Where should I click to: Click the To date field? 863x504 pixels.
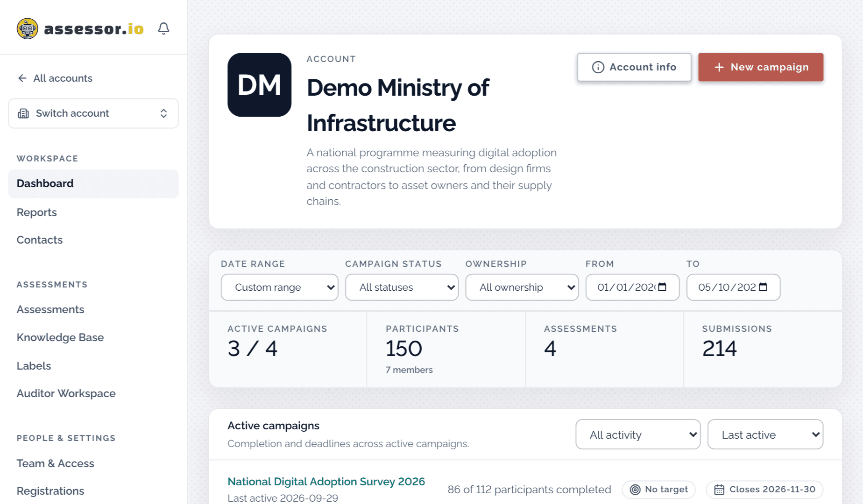(733, 287)
